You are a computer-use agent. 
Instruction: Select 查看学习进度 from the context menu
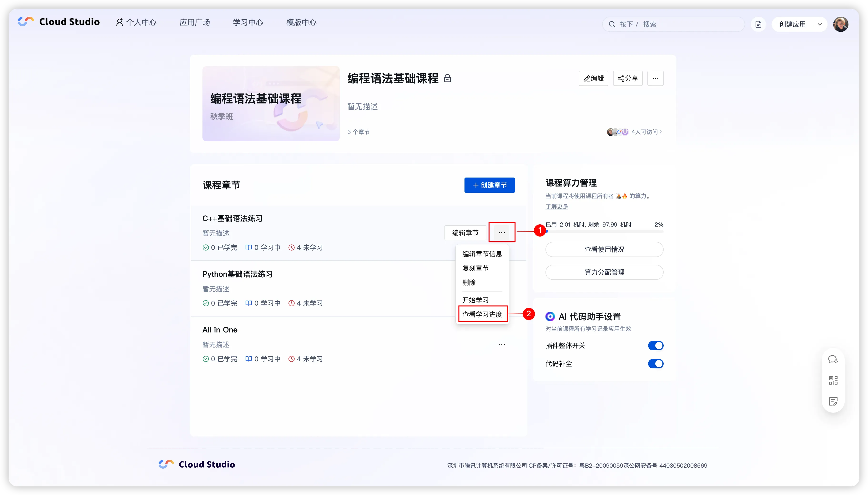pyautogui.click(x=482, y=314)
